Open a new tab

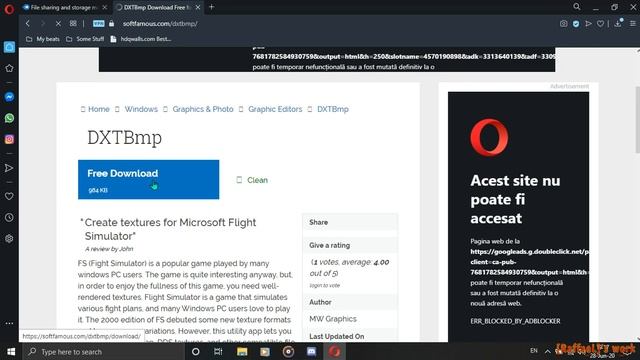coord(211,7)
